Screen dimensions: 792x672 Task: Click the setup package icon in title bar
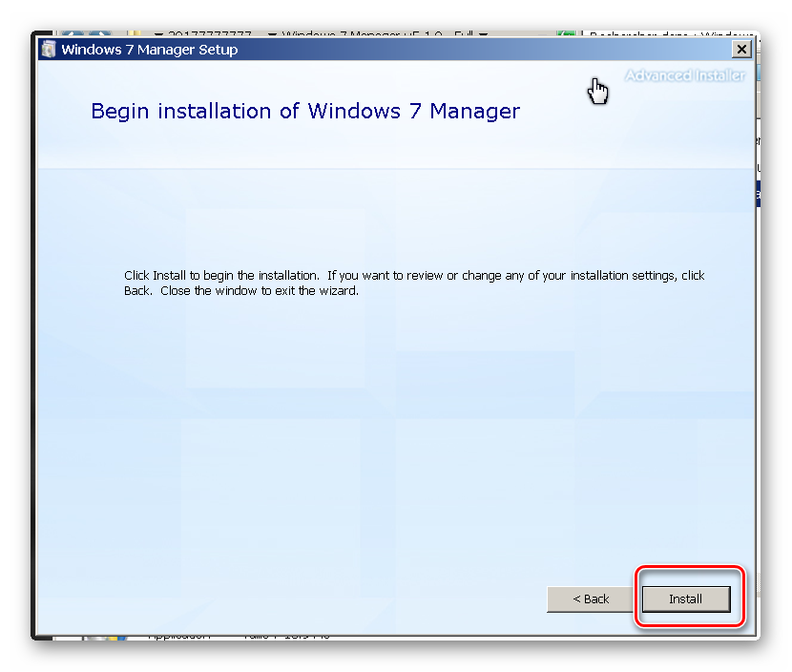click(49, 50)
